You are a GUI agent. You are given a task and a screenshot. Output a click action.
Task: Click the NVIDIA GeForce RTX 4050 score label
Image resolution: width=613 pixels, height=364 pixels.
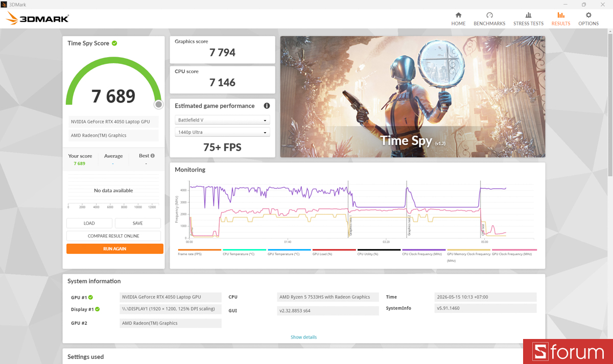click(113, 122)
